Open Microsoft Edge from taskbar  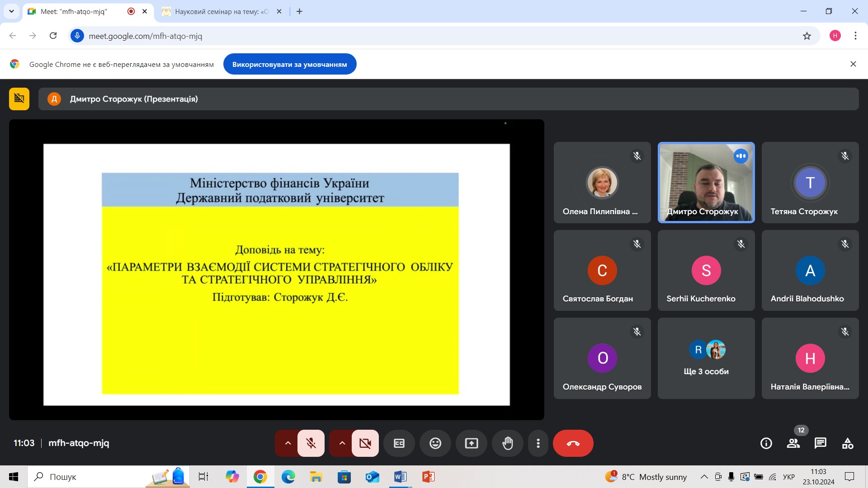(288, 477)
